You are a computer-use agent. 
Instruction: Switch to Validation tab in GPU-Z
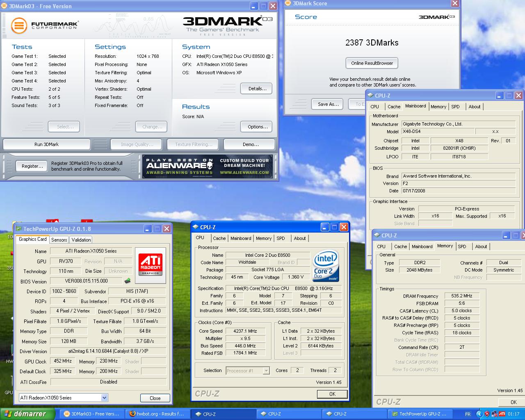pos(81,240)
